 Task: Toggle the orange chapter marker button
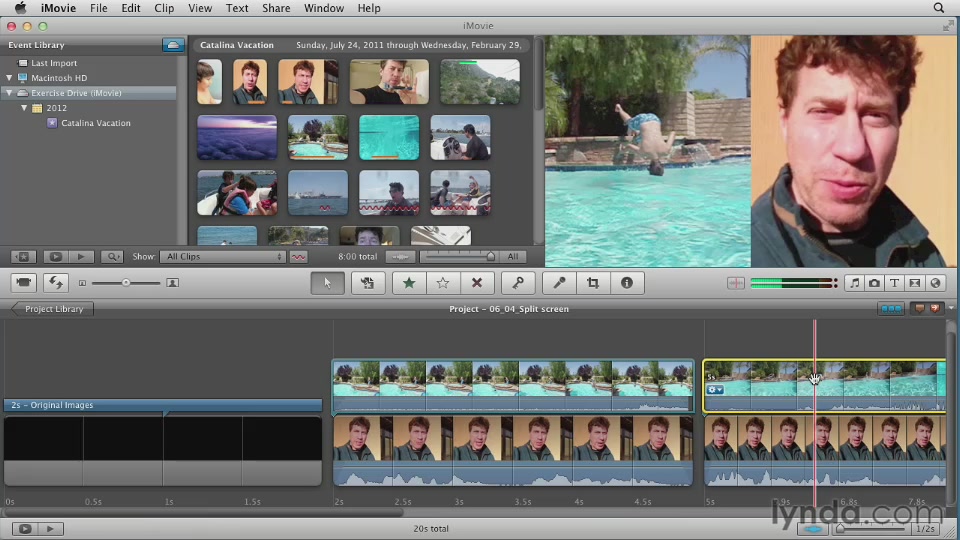point(934,309)
